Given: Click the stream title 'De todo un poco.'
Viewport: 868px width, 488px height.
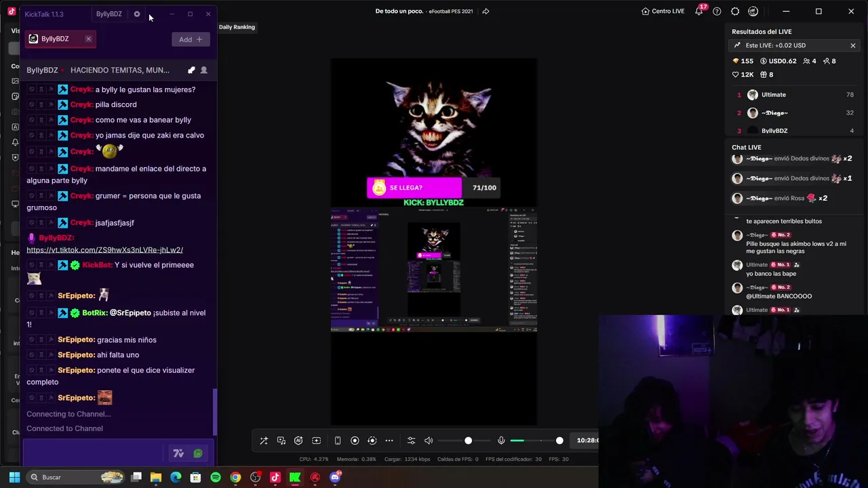Looking at the screenshot, I should click(x=399, y=12).
